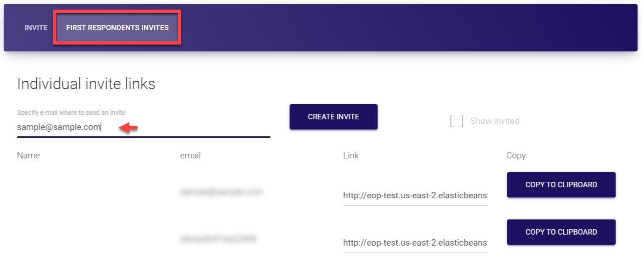The height and width of the screenshot is (258, 644).
Task: Select the second row invite link field
Action: (415, 242)
